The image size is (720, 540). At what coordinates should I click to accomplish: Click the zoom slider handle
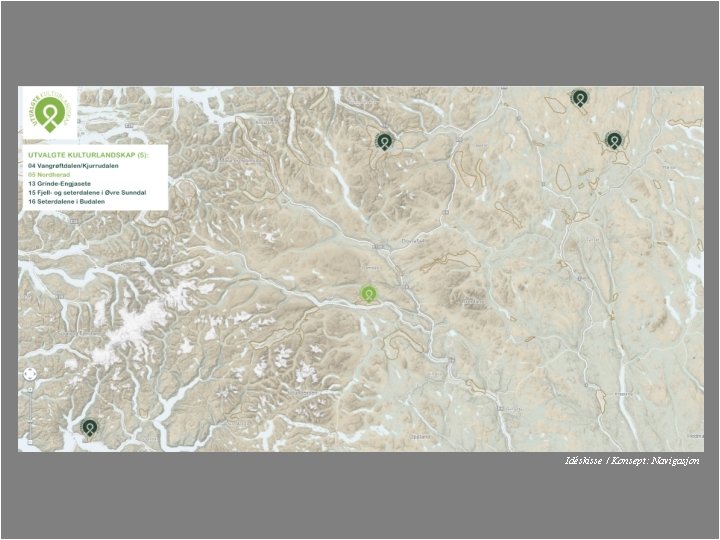click(x=30, y=421)
